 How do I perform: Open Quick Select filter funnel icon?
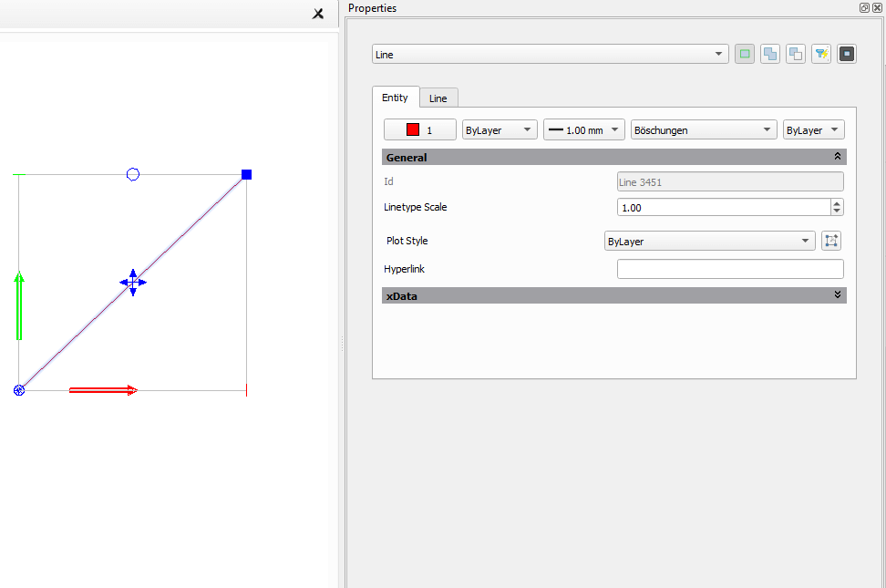coord(821,54)
